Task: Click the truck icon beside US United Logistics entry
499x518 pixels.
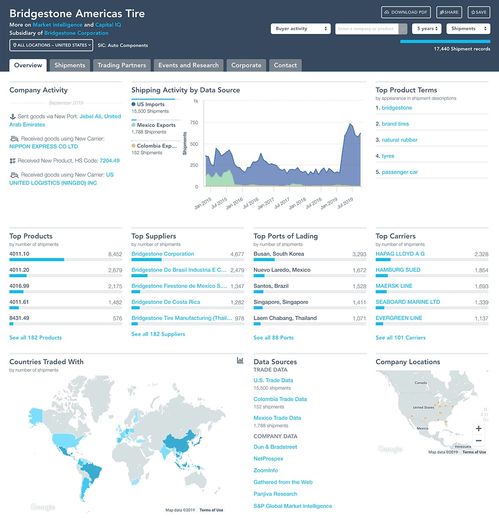Action: [14, 175]
